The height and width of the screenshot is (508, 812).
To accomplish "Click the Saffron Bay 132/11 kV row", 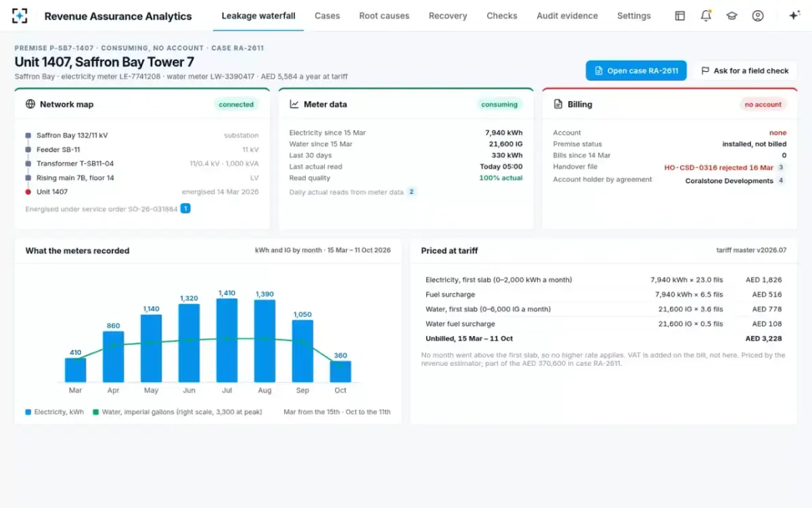I will pyautogui.click(x=142, y=135).
